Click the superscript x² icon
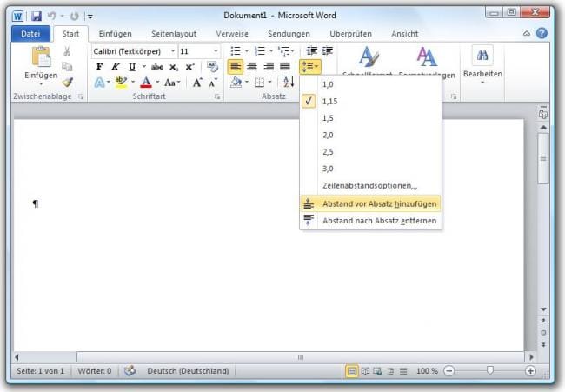The height and width of the screenshot is (392, 565). (189, 67)
